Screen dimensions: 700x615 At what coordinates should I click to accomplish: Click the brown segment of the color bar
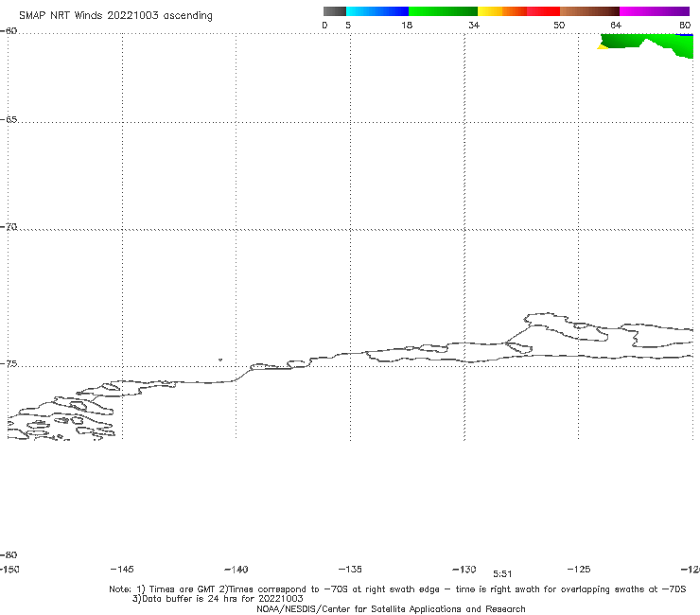click(589, 11)
